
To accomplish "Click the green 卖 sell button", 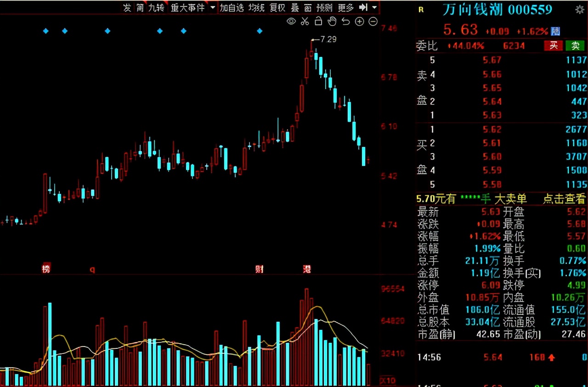I will (x=575, y=46).
